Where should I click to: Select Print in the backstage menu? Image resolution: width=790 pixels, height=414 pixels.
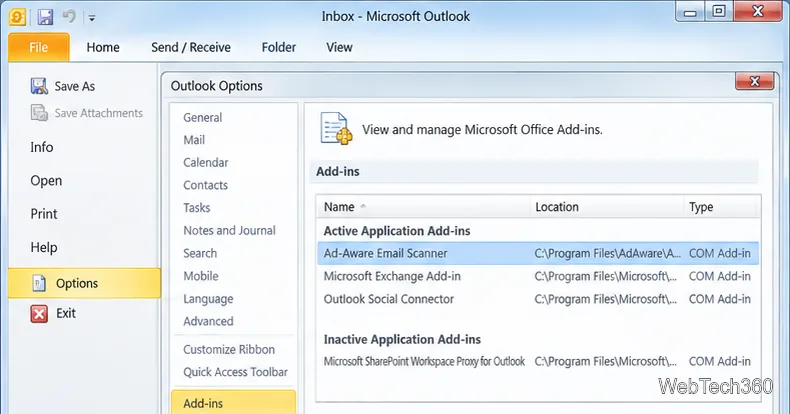pos(44,214)
